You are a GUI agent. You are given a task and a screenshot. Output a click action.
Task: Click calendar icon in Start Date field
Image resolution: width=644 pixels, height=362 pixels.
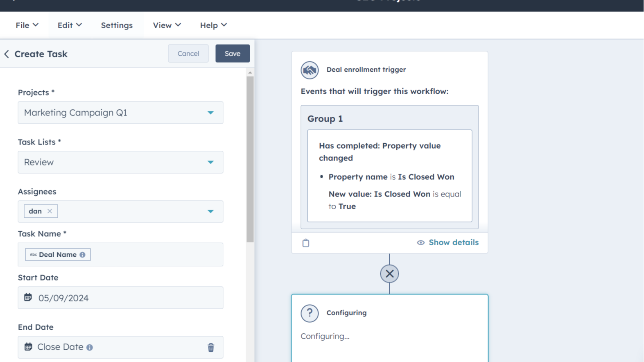(28, 297)
